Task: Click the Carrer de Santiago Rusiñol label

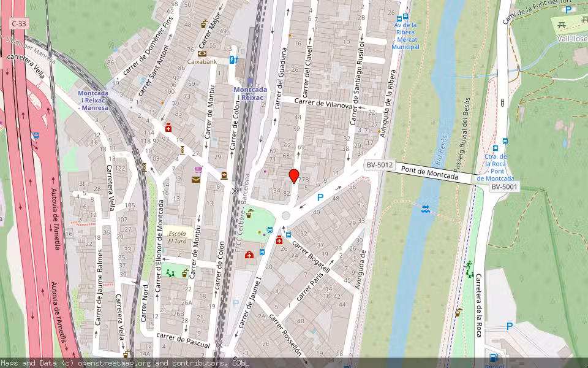Action: tap(357, 83)
